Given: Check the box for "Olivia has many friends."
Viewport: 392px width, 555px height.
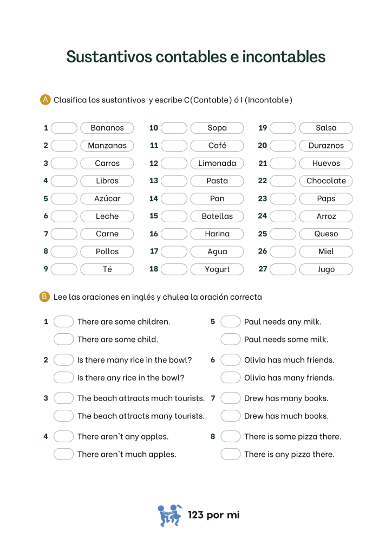Looking at the screenshot, I should pyautogui.click(x=230, y=378).
